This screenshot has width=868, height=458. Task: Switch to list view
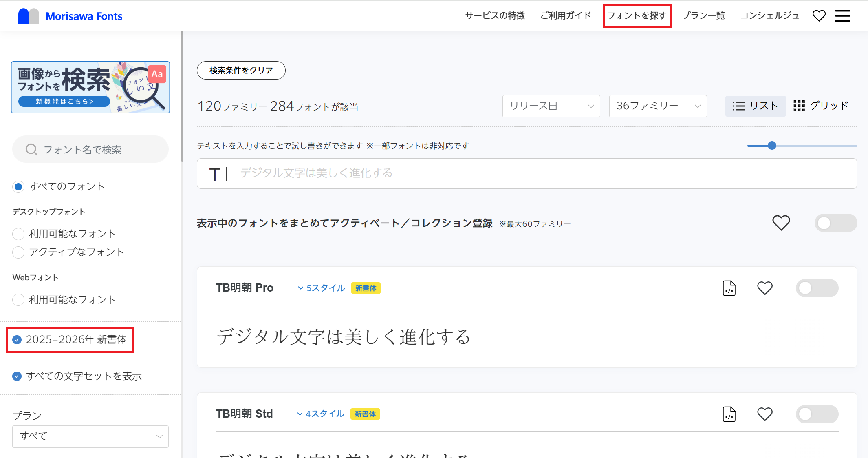pyautogui.click(x=755, y=106)
